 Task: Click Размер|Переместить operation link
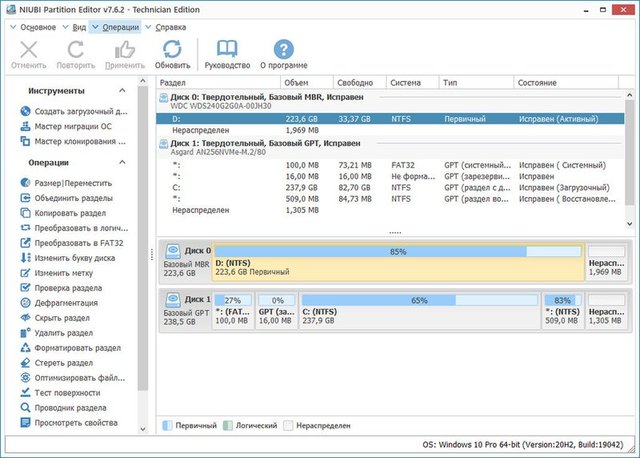click(73, 184)
